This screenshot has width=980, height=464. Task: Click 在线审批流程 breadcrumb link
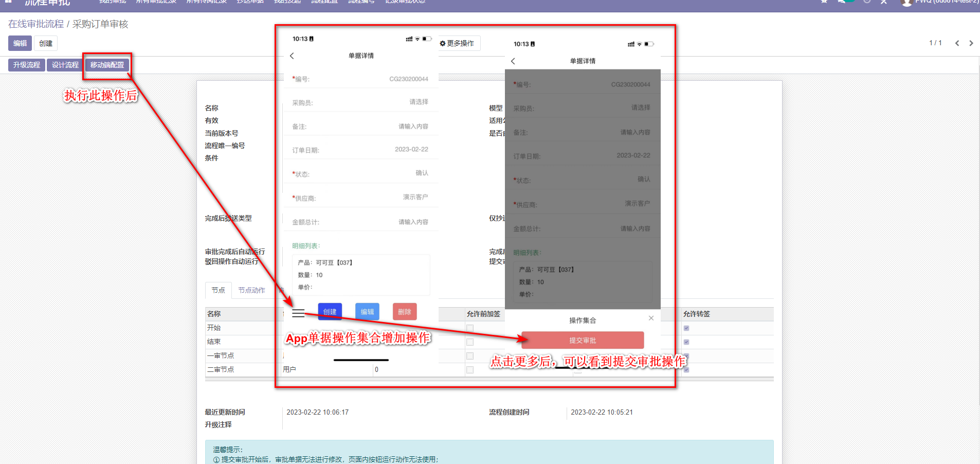point(36,24)
